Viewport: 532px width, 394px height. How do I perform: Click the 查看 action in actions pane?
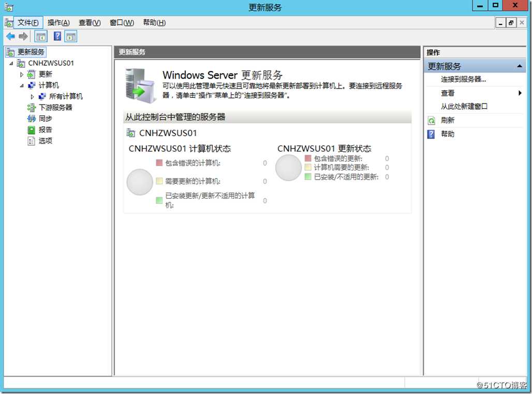tap(448, 93)
